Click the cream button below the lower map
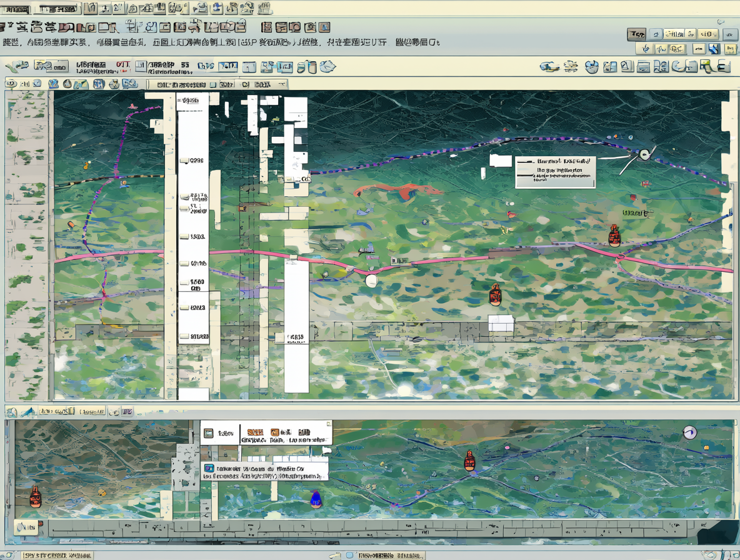 [x=26, y=527]
